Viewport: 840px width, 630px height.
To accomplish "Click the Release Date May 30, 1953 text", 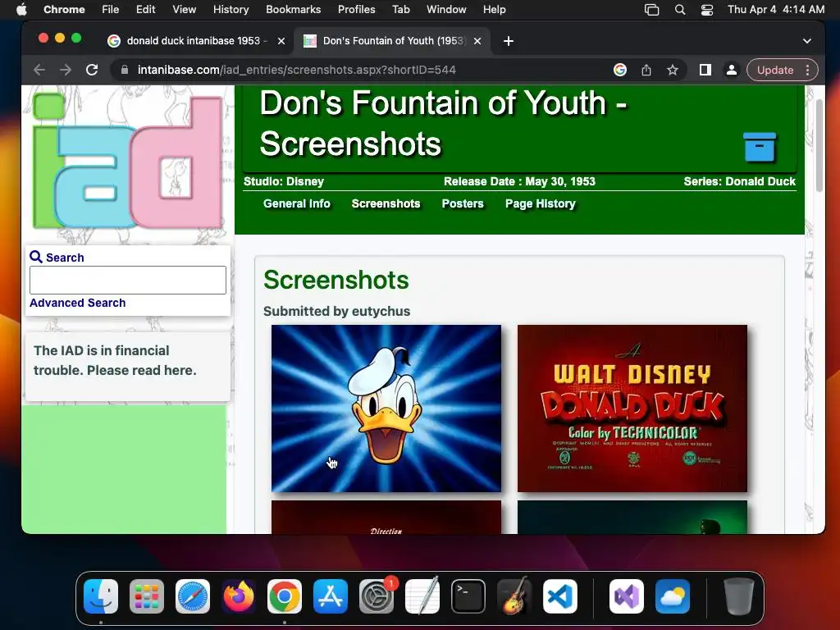I will 519,181.
